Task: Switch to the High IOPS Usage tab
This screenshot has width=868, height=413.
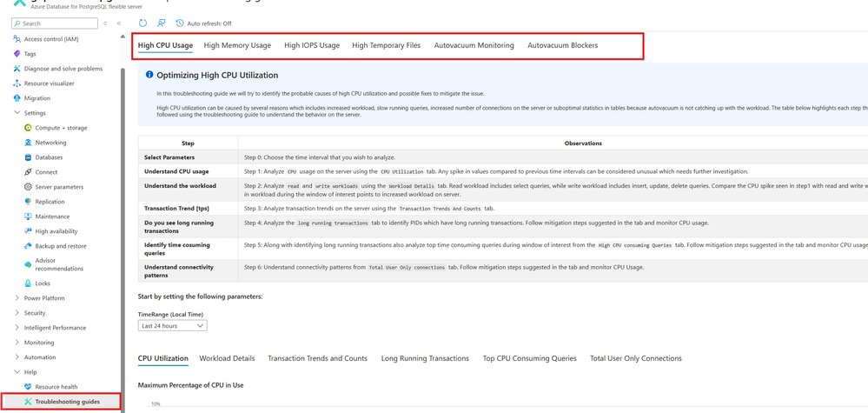Action: click(x=312, y=45)
